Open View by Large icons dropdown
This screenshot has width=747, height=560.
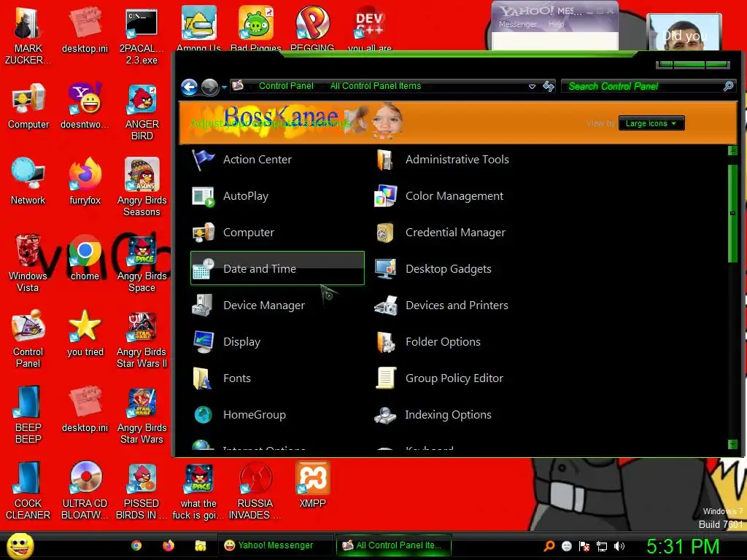coord(651,123)
